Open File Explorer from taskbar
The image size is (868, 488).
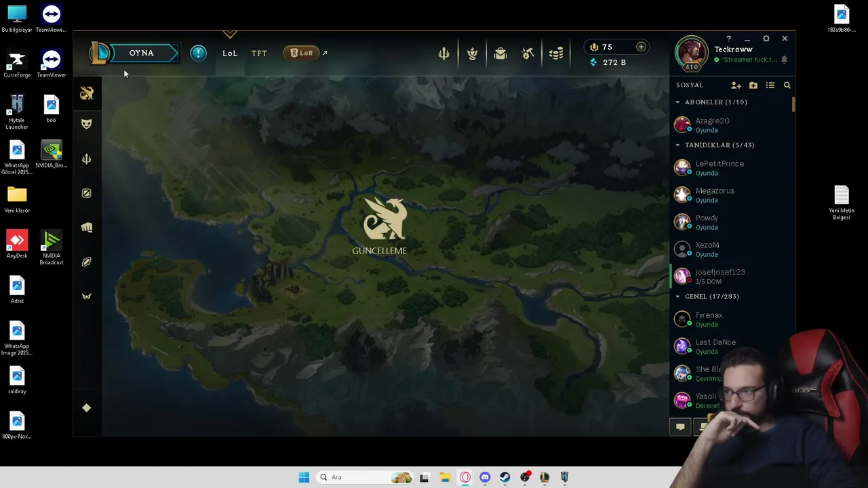coord(445,477)
